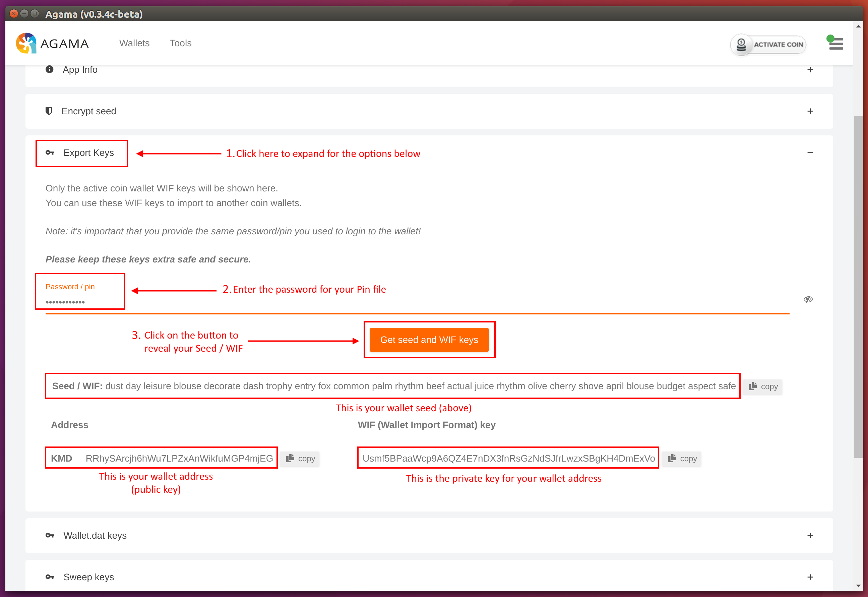
Task: Copy the Seed / WIF phrase
Action: coord(763,386)
